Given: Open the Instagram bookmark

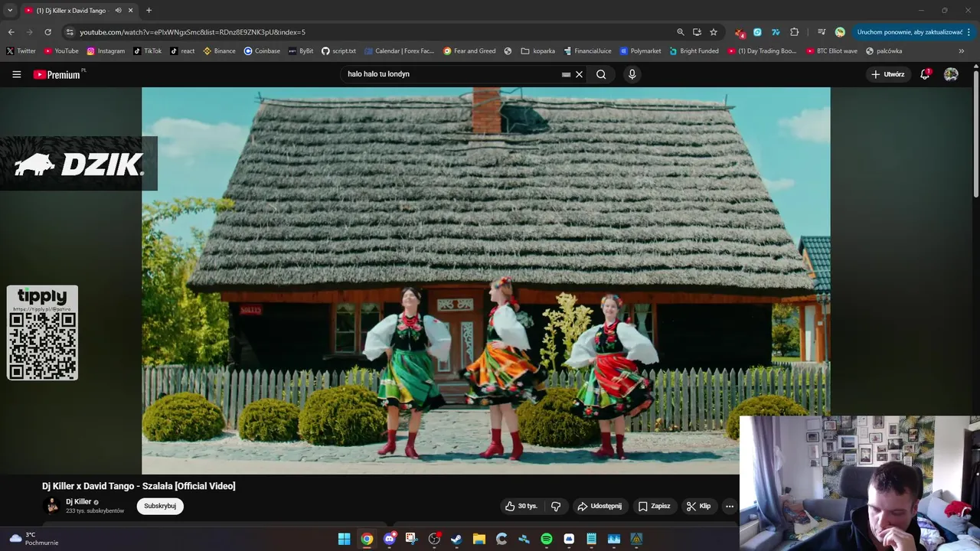Looking at the screenshot, I should click(106, 51).
